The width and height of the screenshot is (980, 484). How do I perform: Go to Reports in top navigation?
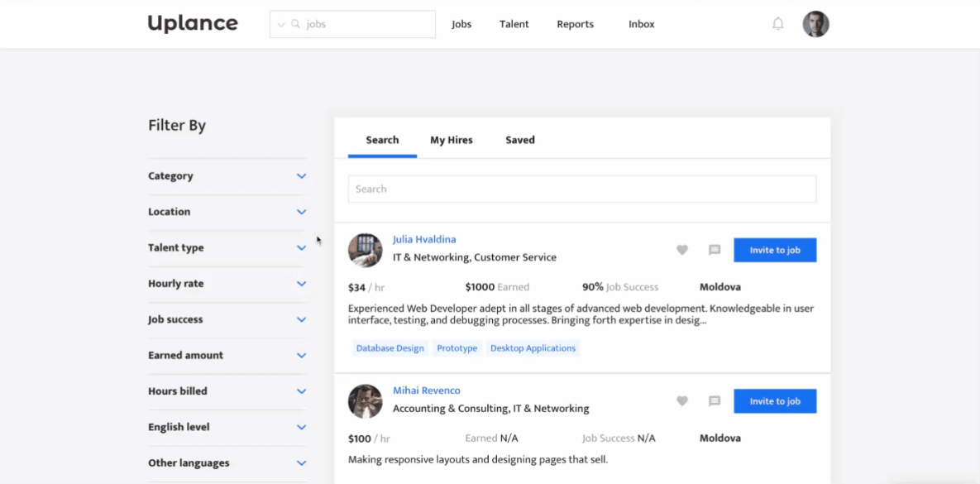[575, 24]
